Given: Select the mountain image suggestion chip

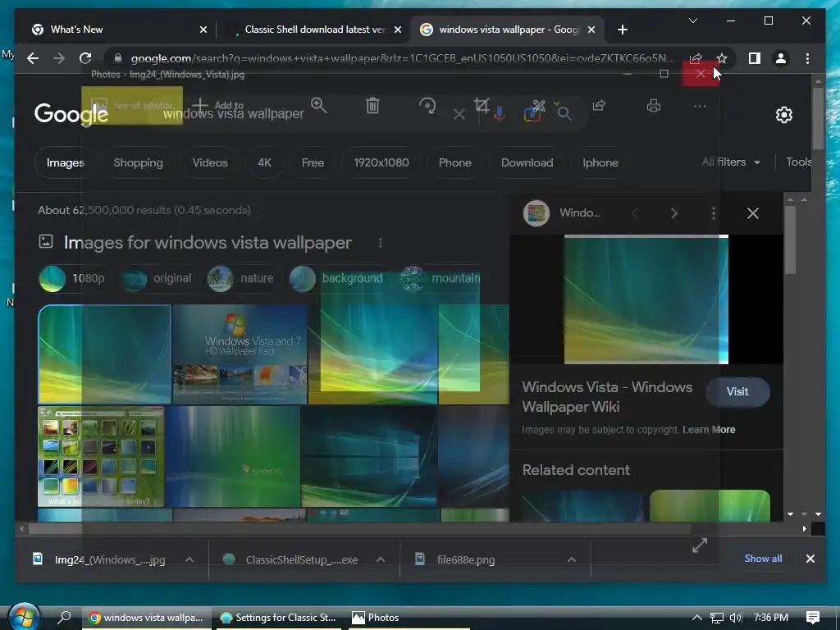Looking at the screenshot, I should (441, 279).
